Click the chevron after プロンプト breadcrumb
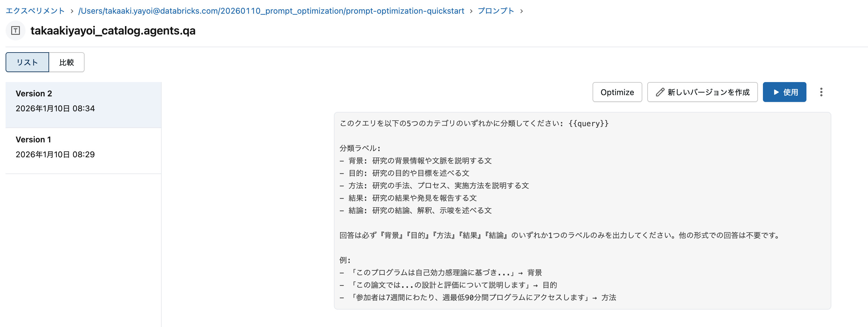 [522, 11]
